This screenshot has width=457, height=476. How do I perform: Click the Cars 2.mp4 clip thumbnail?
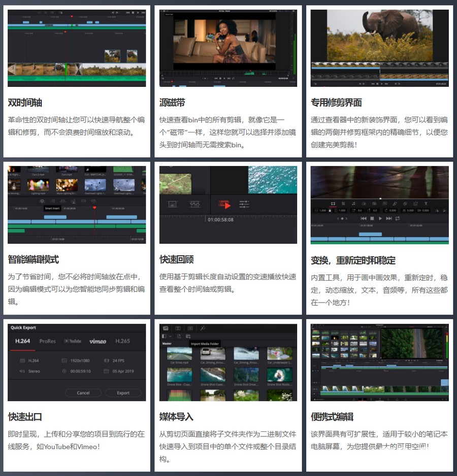click(x=38, y=169)
